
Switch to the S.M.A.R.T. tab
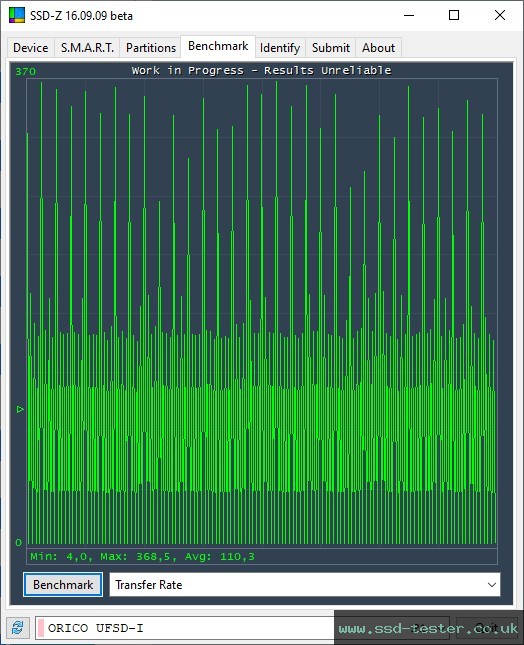tap(87, 48)
